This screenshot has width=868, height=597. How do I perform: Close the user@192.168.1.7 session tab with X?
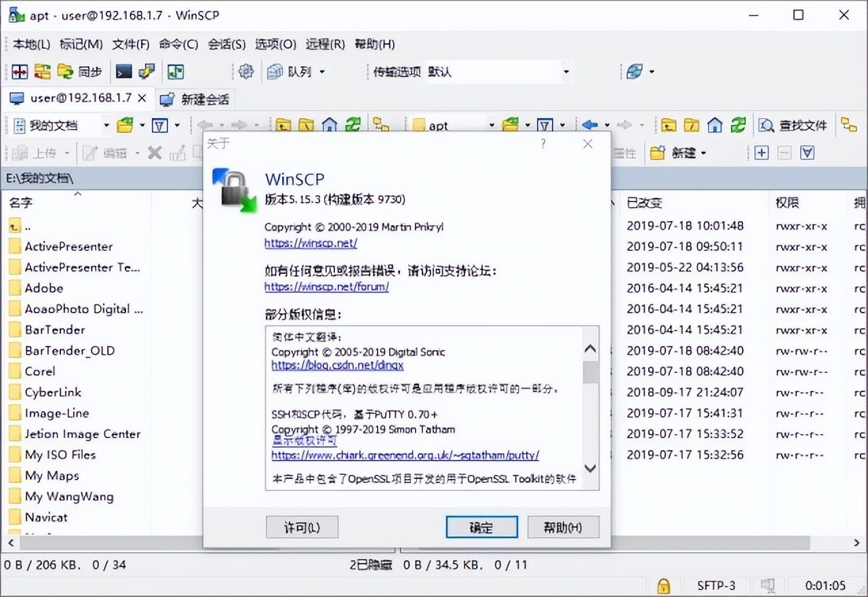(142, 98)
